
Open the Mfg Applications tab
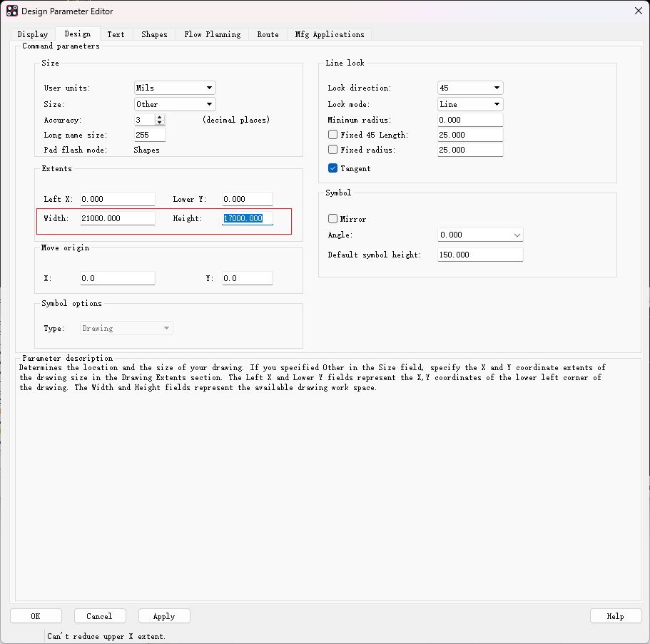330,34
